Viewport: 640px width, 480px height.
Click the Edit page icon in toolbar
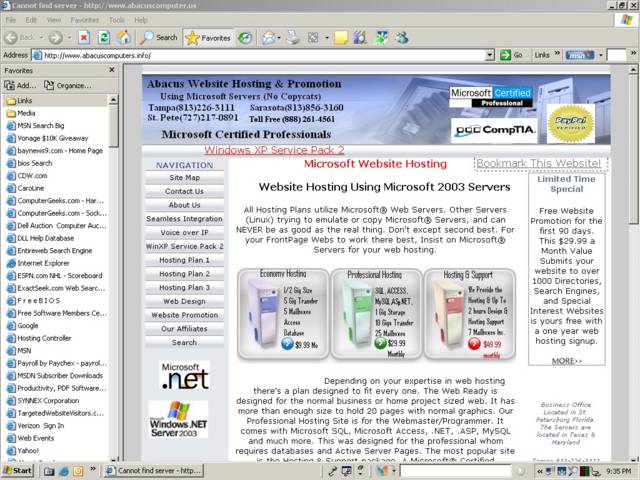pyautogui.click(x=313, y=38)
